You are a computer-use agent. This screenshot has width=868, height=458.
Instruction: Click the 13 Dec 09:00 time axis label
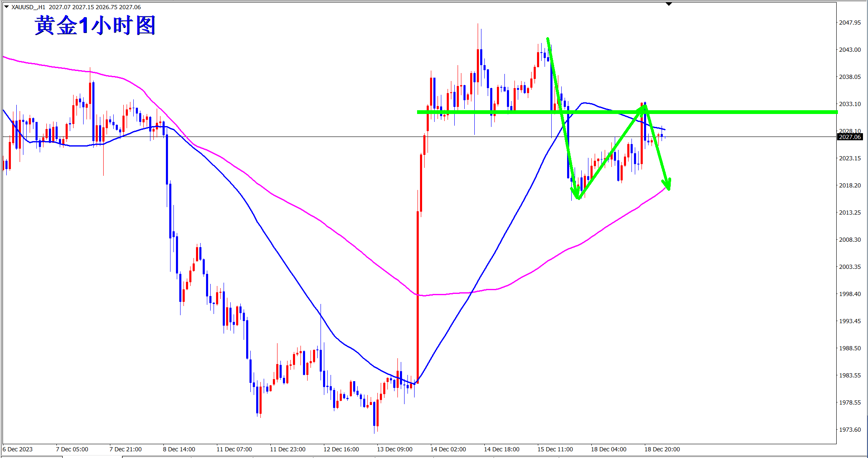[395, 449]
